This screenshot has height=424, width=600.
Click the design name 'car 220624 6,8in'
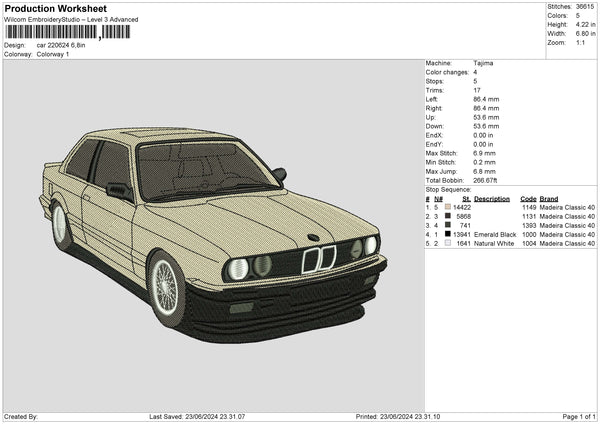(61, 45)
